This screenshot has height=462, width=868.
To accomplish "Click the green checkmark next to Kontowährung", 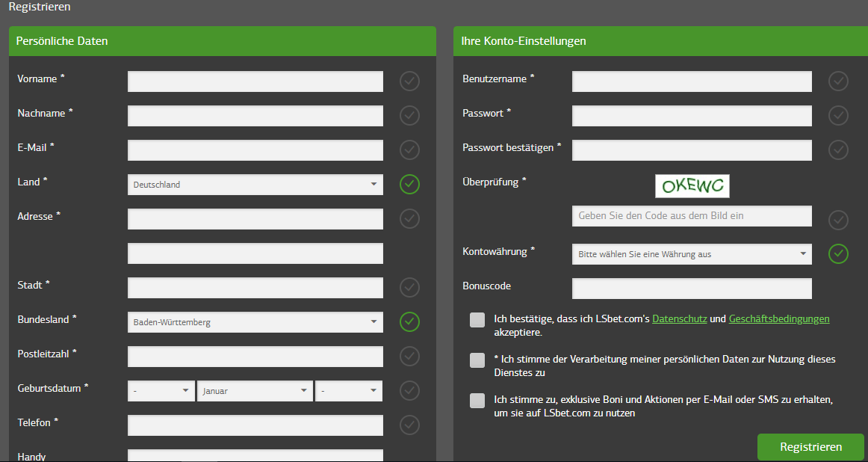I will 838,253.
